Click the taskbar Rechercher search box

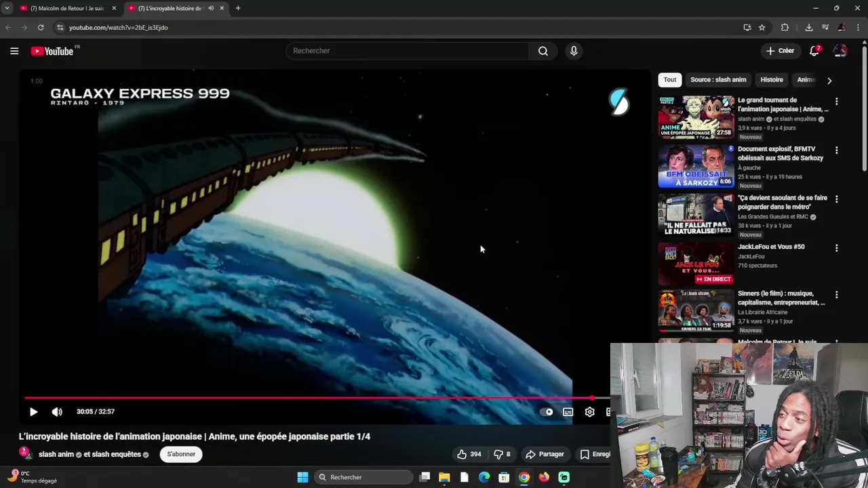364,477
